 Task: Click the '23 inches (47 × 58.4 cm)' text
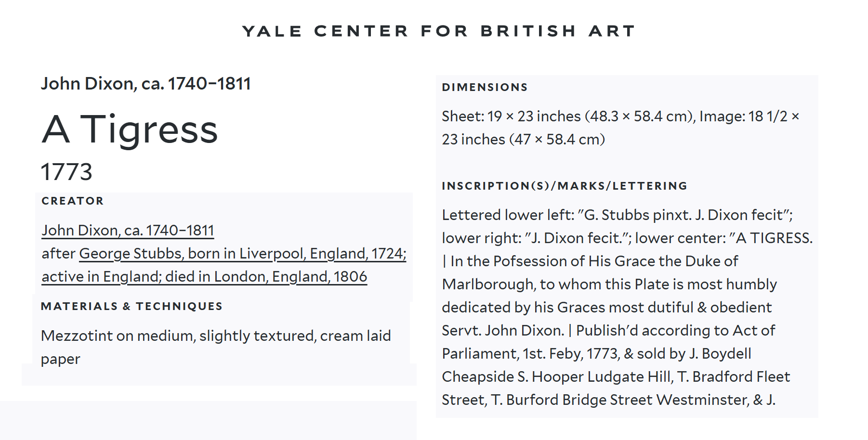tap(524, 140)
